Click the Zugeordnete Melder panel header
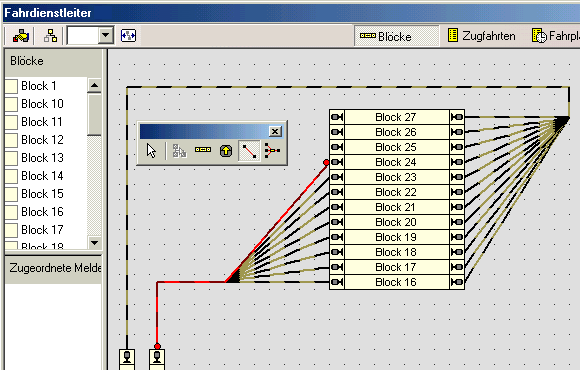Screen dimensions: 580x370 pos(53,268)
